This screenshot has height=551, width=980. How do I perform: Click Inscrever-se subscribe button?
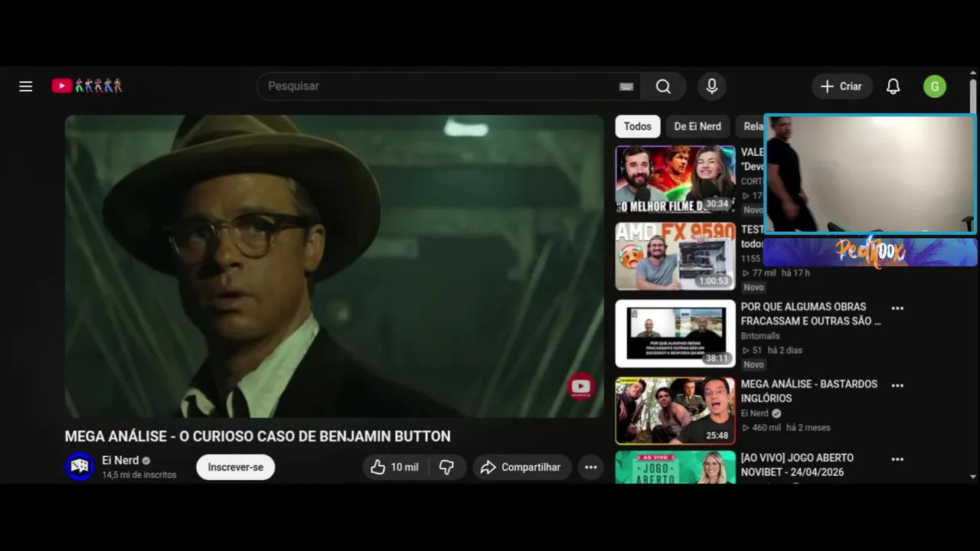coord(236,467)
